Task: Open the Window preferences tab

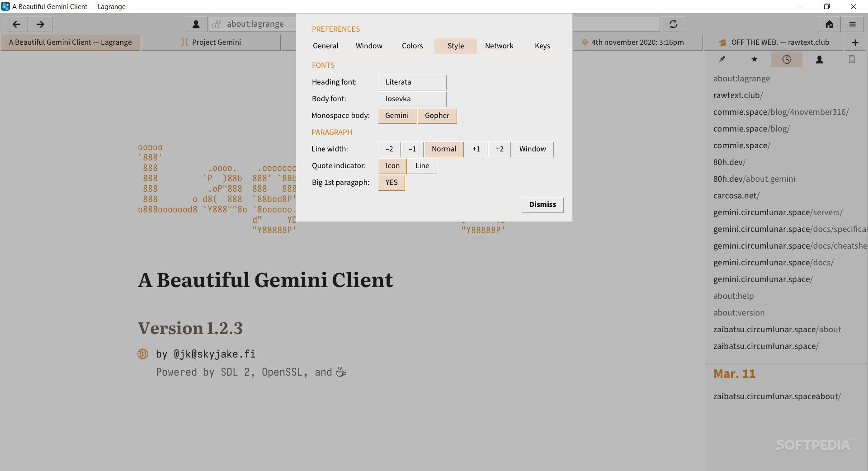Action: tap(369, 46)
